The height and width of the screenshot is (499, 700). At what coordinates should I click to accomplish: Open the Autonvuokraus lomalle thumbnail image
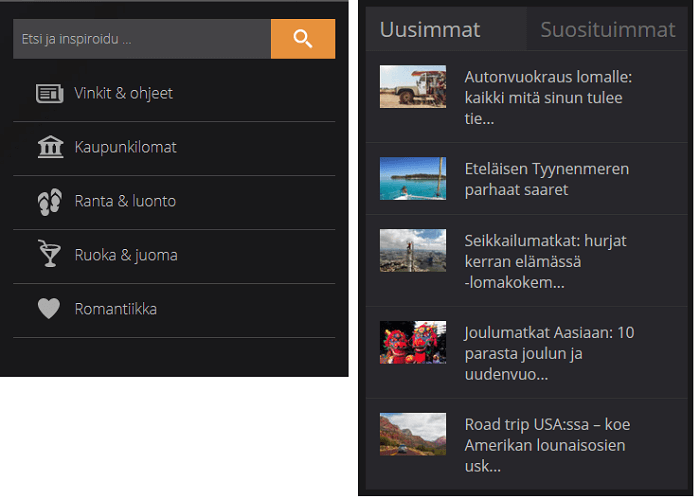click(x=413, y=87)
